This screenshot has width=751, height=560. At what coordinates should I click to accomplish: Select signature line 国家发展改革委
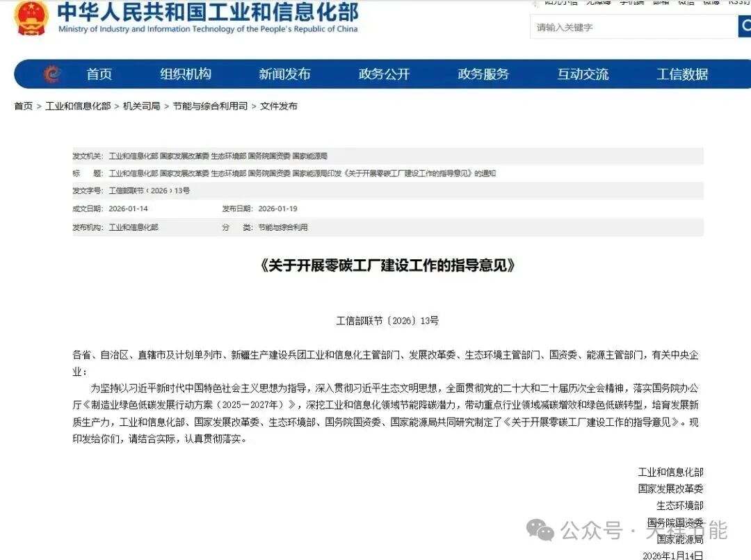click(670, 488)
